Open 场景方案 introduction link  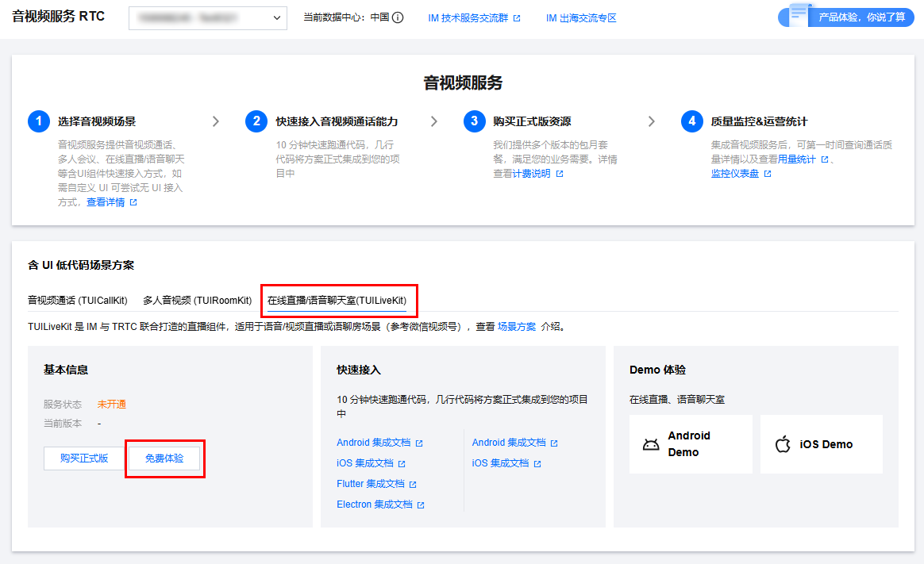coord(517,327)
